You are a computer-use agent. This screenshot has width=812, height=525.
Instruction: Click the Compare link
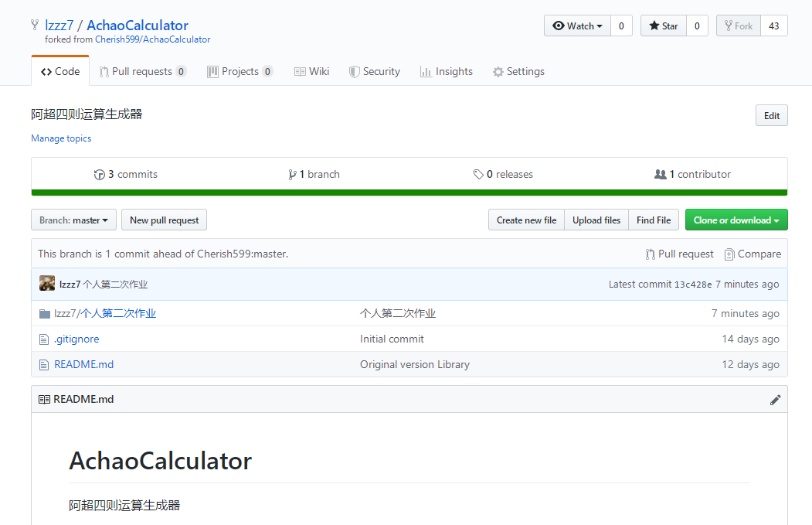[753, 254]
